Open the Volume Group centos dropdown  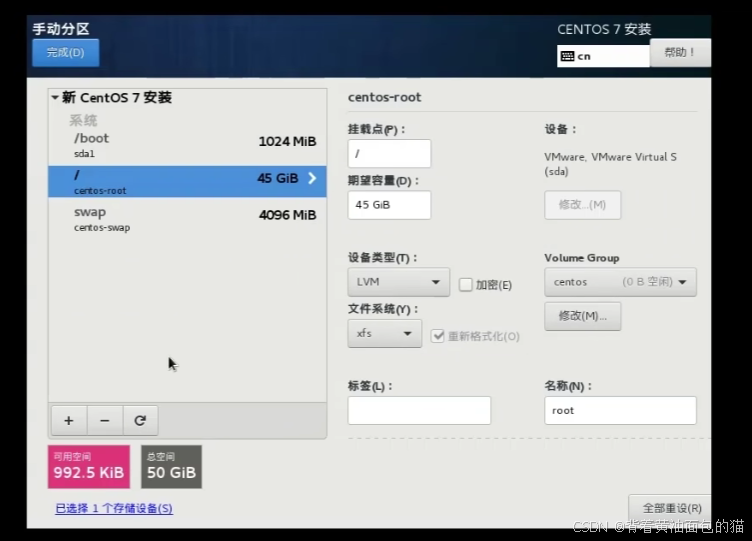620,282
